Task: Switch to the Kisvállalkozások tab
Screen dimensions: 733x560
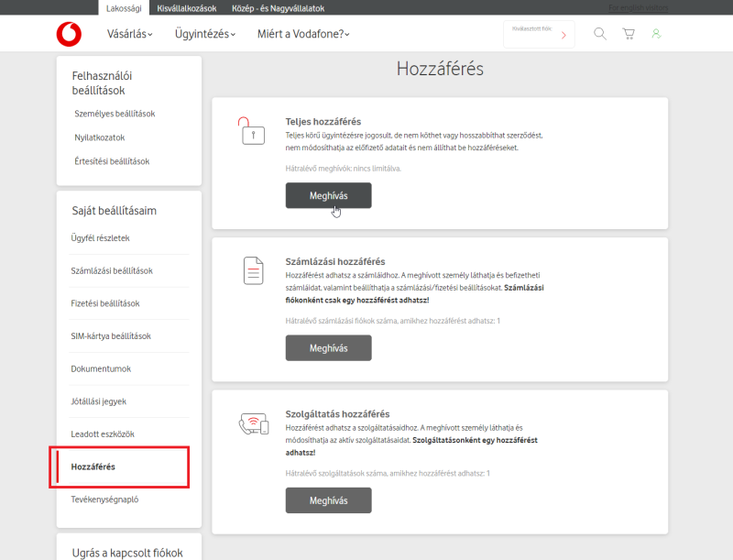Action: (187, 8)
